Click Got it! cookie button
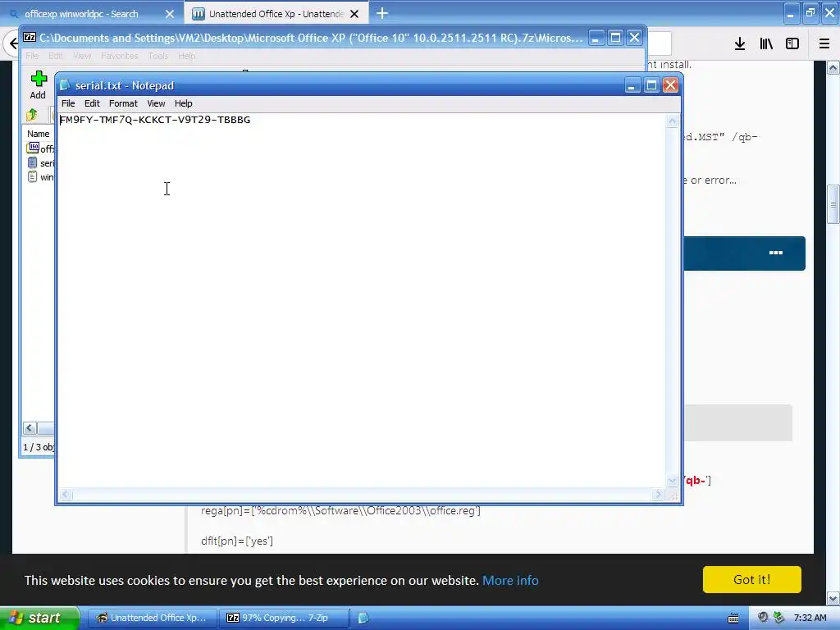Viewport: 840px width, 630px height. (x=752, y=580)
